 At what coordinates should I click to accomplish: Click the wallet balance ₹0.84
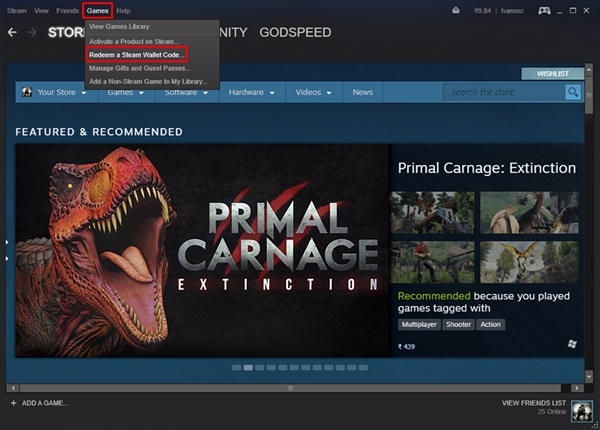point(482,11)
